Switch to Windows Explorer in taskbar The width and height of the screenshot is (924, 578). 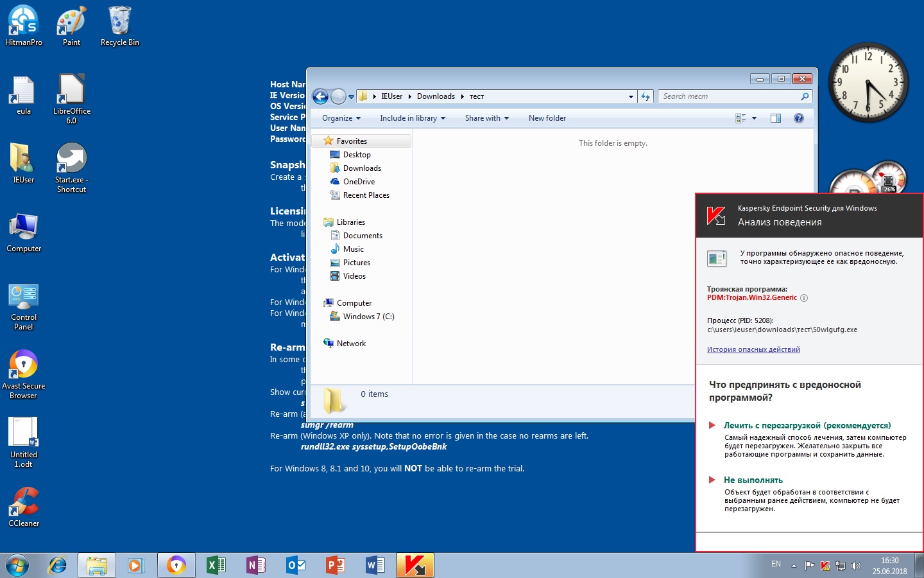pos(97,565)
